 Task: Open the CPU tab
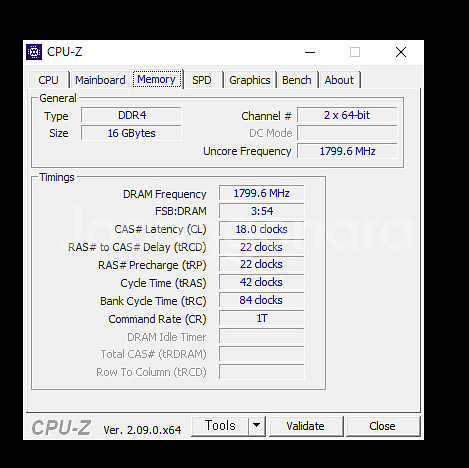49,80
